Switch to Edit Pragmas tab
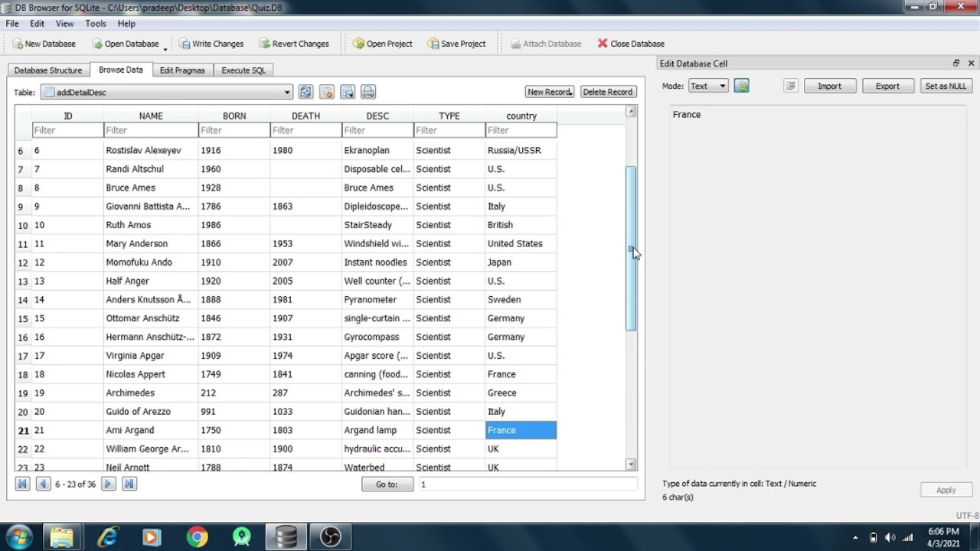The width and height of the screenshot is (980, 551). pyautogui.click(x=182, y=70)
